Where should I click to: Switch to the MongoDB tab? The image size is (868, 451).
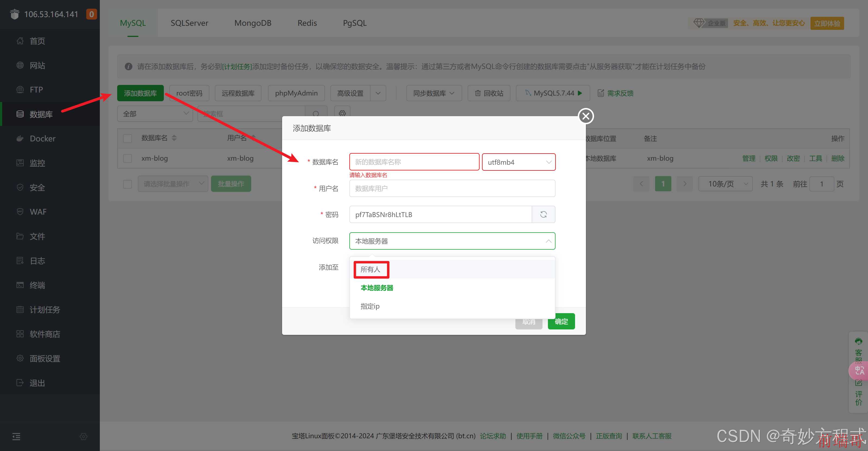(x=253, y=23)
